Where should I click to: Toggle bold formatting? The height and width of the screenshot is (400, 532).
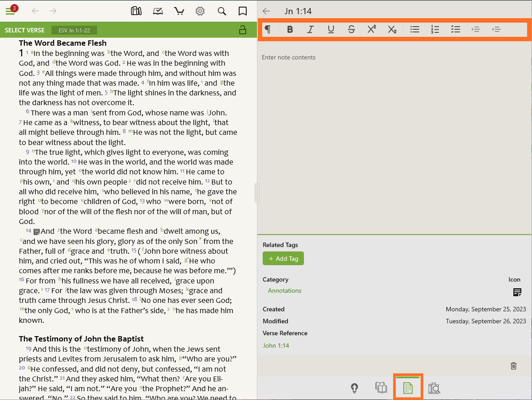pos(290,29)
